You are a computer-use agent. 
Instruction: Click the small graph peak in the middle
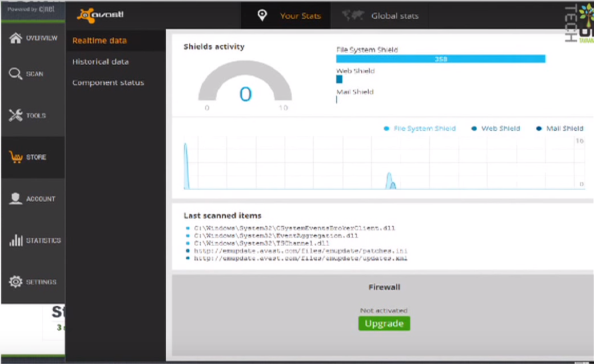click(x=390, y=181)
